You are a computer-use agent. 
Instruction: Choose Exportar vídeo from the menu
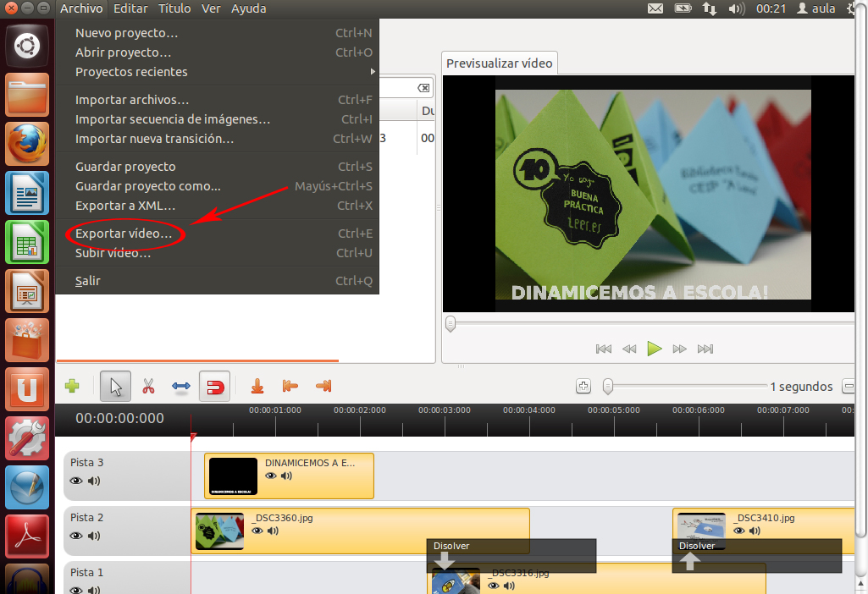point(124,234)
